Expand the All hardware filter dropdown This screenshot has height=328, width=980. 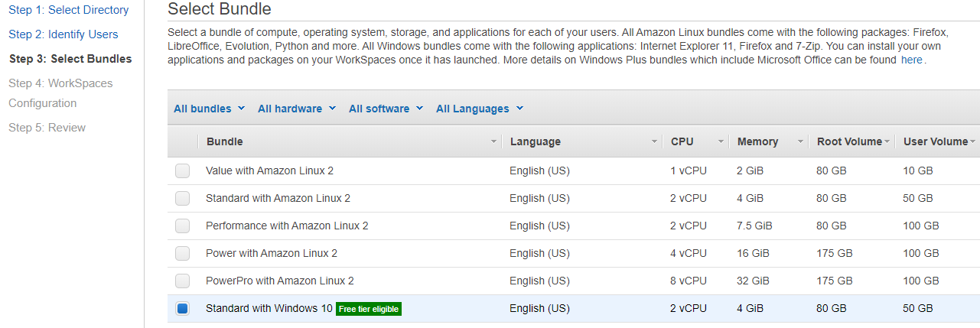point(296,109)
